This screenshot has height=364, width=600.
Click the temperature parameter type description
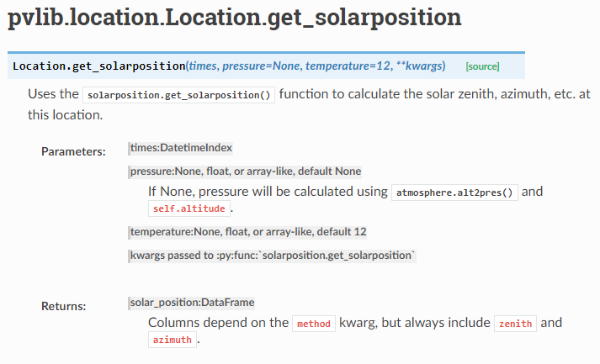click(x=247, y=231)
